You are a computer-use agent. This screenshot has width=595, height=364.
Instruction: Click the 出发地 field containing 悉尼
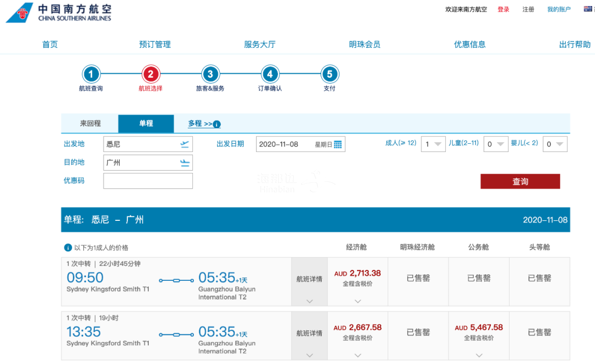click(148, 144)
